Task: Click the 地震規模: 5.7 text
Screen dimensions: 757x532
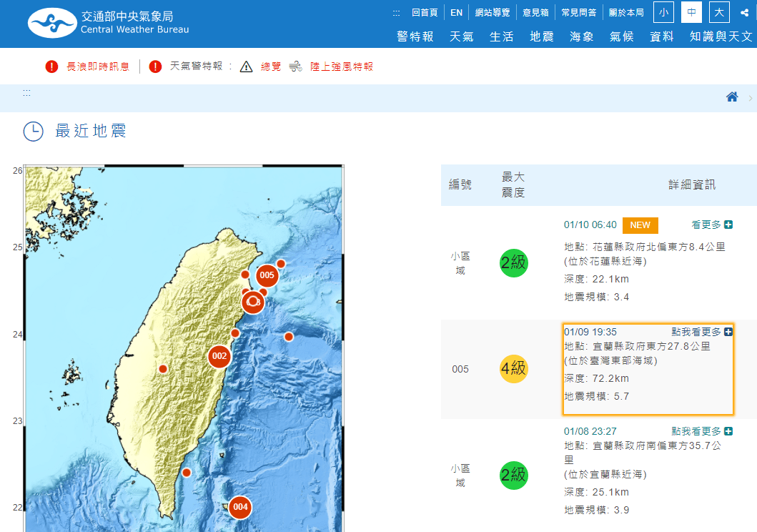Action: pyautogui.click(x=597, y=396)
